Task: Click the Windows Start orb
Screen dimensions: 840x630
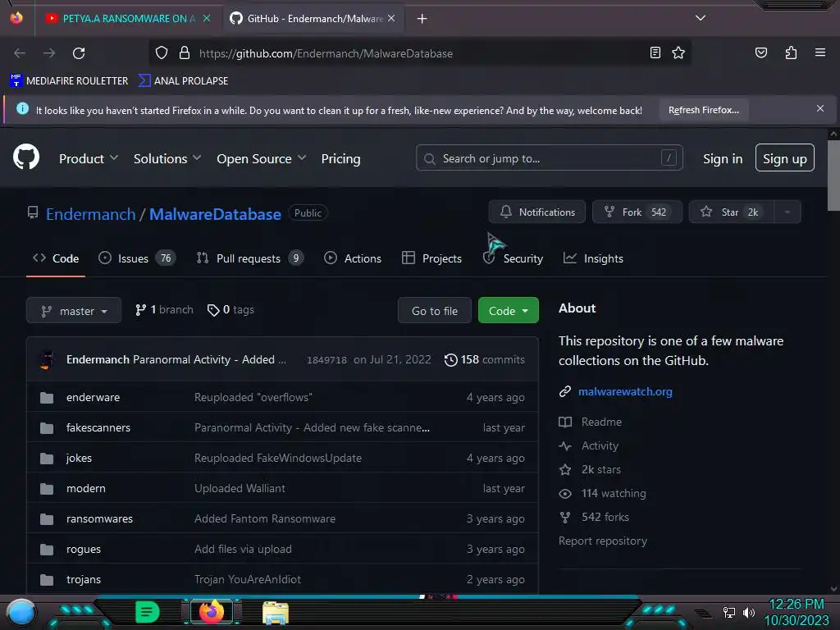Action: (21, 613)
